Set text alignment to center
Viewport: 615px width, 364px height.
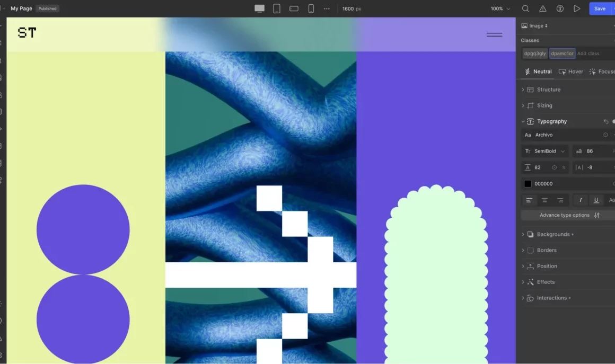(544, 200)
